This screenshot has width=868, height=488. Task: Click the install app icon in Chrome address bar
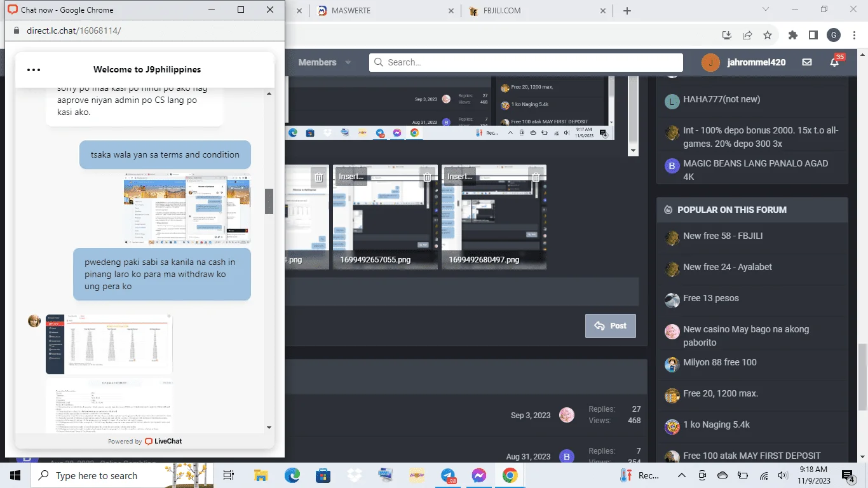(728, 35)
